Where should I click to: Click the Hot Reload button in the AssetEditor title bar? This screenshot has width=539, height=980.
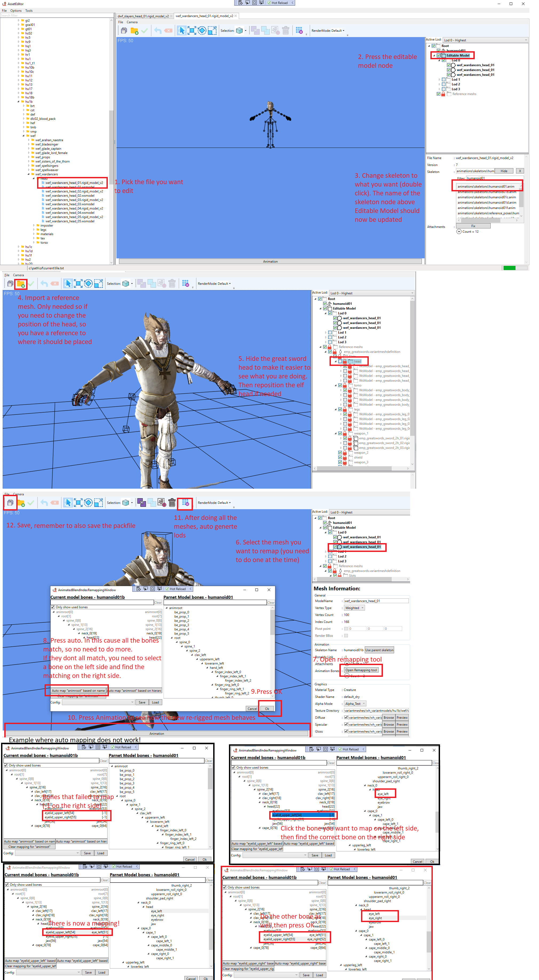coord(278,3)
